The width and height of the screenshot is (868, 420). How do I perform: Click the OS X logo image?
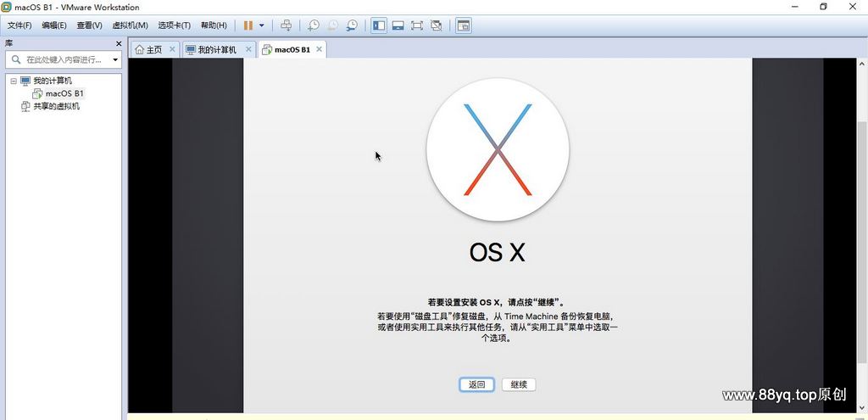[x=498, y=149]
